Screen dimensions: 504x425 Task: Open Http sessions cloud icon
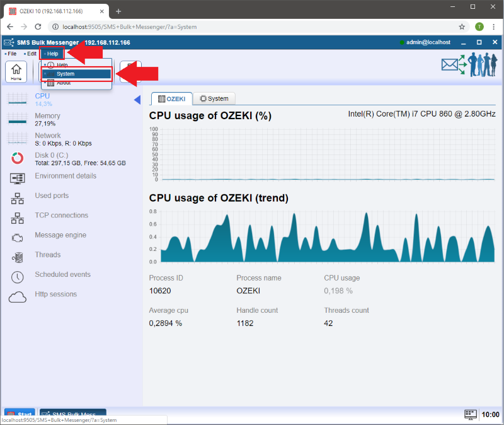[x=17, y=296]
